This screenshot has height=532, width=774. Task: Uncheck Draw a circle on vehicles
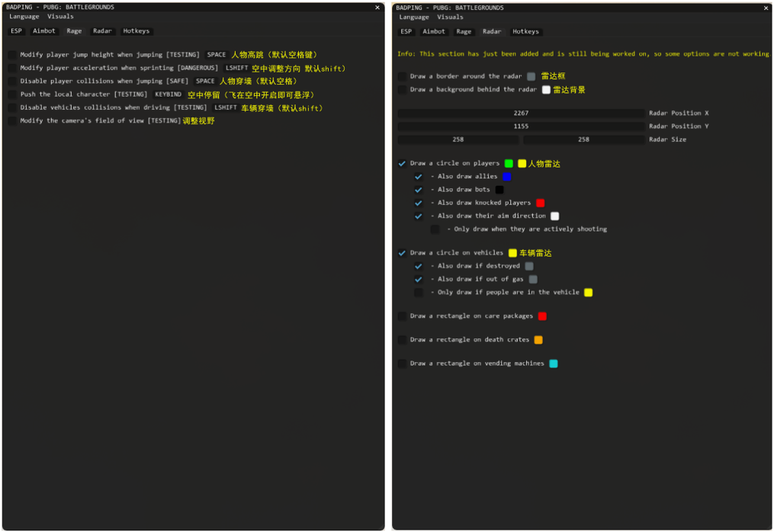click(403, 253)
